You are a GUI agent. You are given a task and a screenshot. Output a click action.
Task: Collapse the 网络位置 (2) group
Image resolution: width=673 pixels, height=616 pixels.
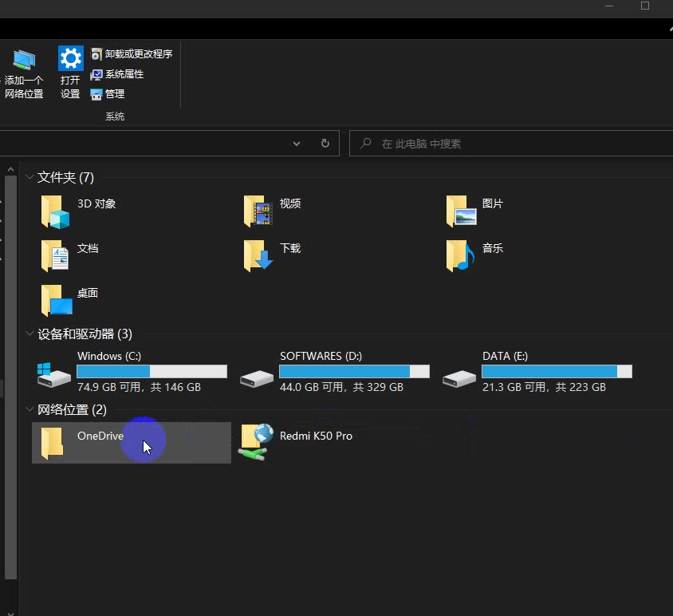click(30, 409)
